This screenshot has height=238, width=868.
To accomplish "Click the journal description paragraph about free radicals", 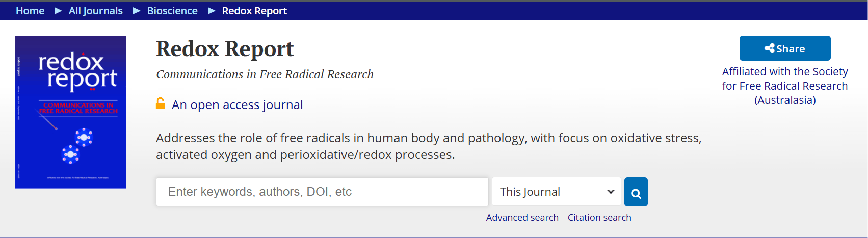I will [x=429, y=146].
